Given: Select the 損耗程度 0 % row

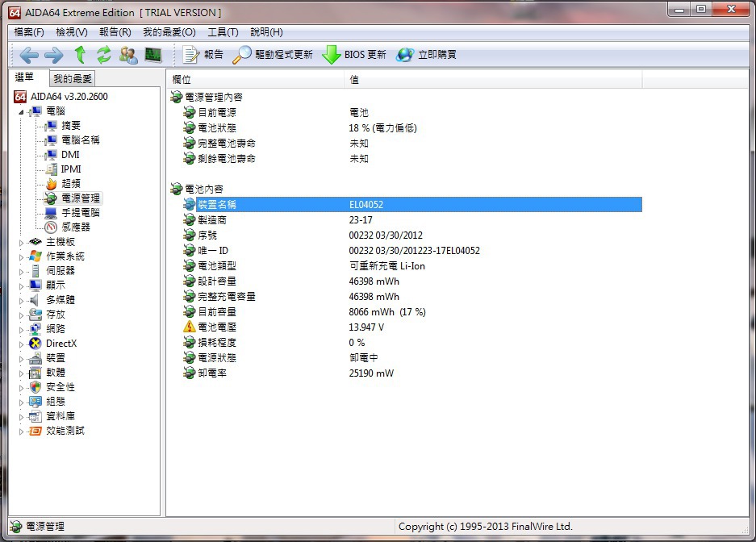Looking at the screenshot, I should (412, 343).
